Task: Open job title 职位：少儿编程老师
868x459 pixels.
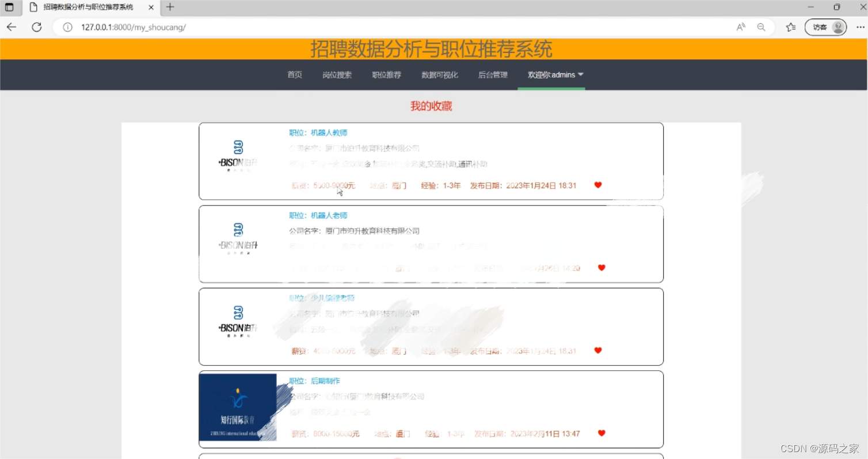Action: point(322,298)
